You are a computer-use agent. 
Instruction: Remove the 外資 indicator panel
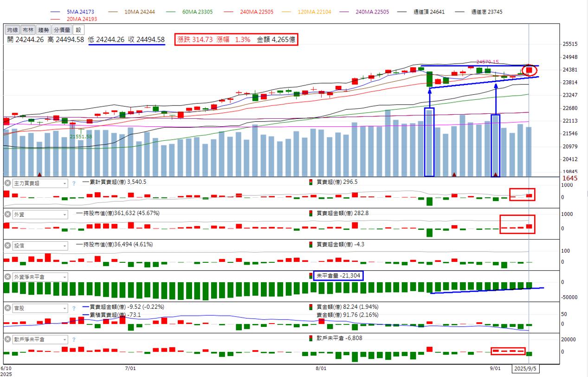pyautogui.click(x=7, y=214)
